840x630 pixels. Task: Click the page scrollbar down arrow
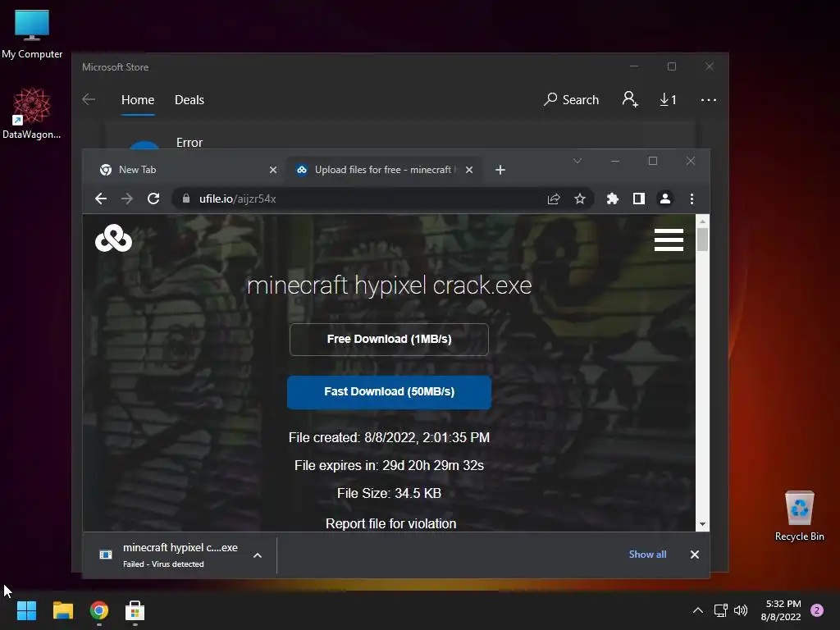point(702,524)
